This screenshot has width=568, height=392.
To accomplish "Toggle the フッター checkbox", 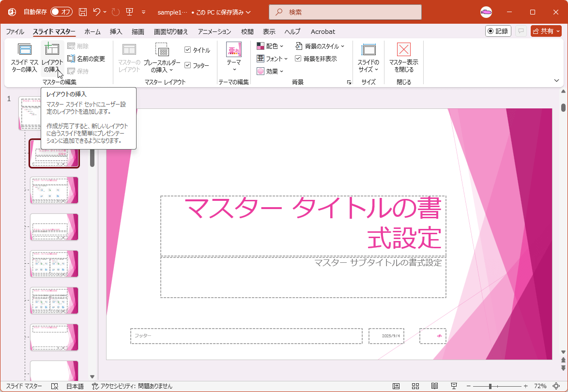I will [x=188, y=64].
